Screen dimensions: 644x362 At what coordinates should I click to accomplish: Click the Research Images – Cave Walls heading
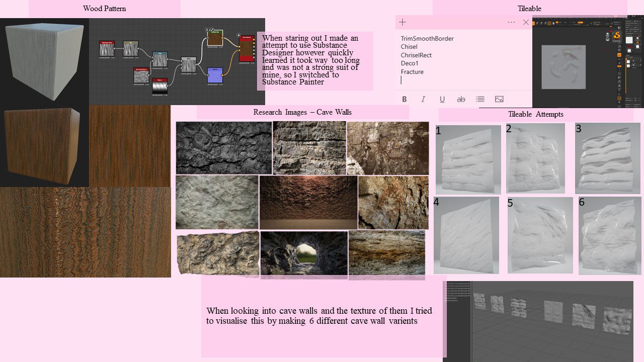(302, 112)
